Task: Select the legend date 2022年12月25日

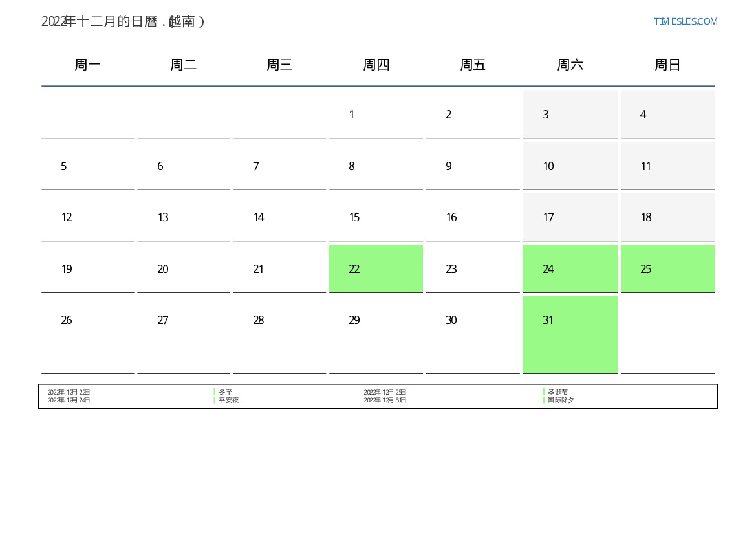Action: (x=385, y=392)
